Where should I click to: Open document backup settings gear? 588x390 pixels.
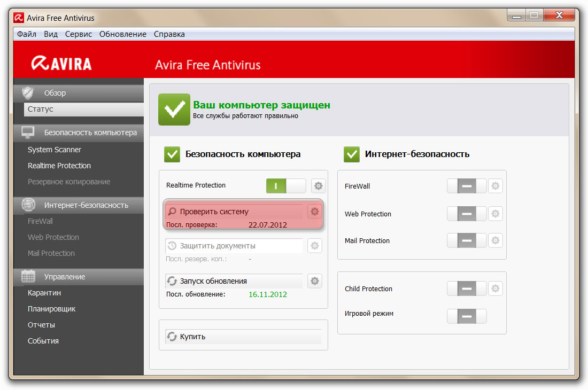[x=315, y=246]
